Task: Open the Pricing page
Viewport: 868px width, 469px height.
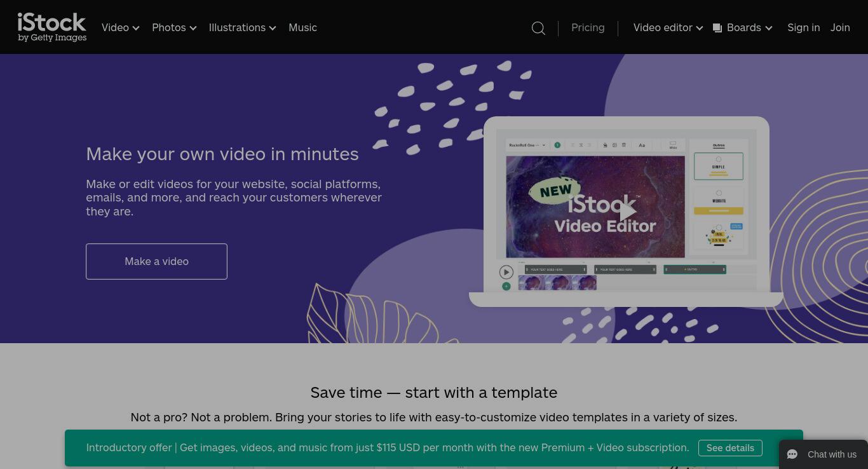Action: click(x=588, y=27)
